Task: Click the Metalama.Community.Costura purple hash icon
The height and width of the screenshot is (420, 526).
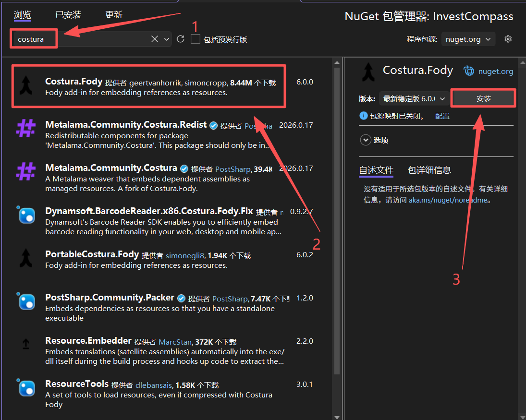Action: [26, 172]
